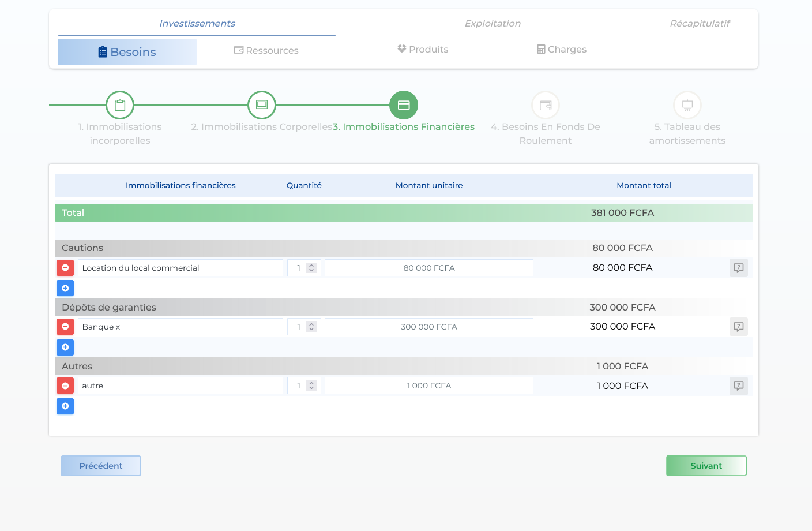Remove the autre row
812x531 pixels.
[65, 386]
